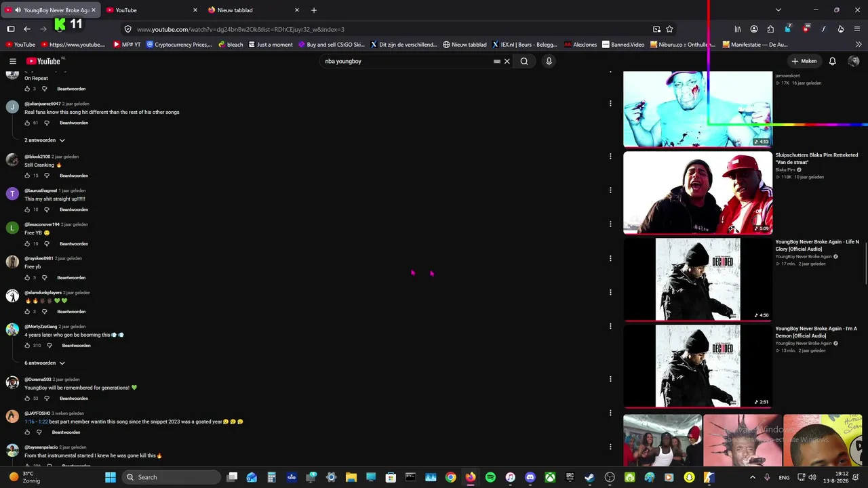Screen dimensions: 868x488
Task: Open the Maken create menu
Action: pyautogui.click(x=804, y=61)
